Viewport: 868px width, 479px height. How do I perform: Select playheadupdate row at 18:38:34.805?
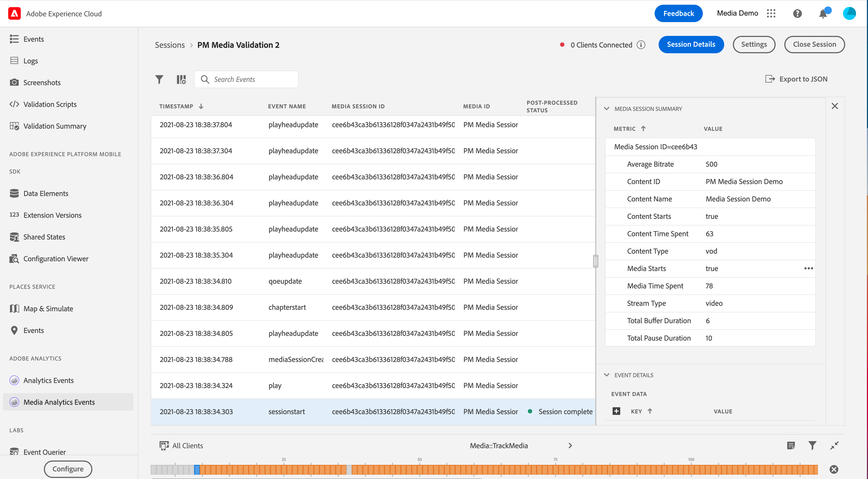373,333
